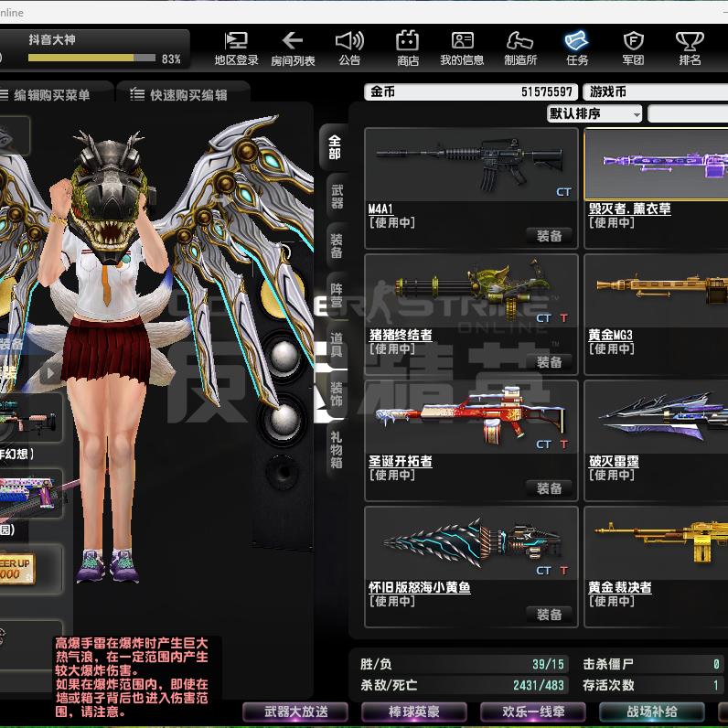Screen dimensions: 728x728
Task: Switch to the 编辑购买菜单 tab
Action: 55,95
